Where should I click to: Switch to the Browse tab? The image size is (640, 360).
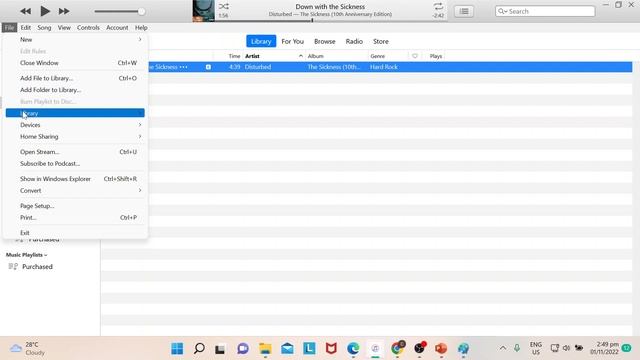324,41
